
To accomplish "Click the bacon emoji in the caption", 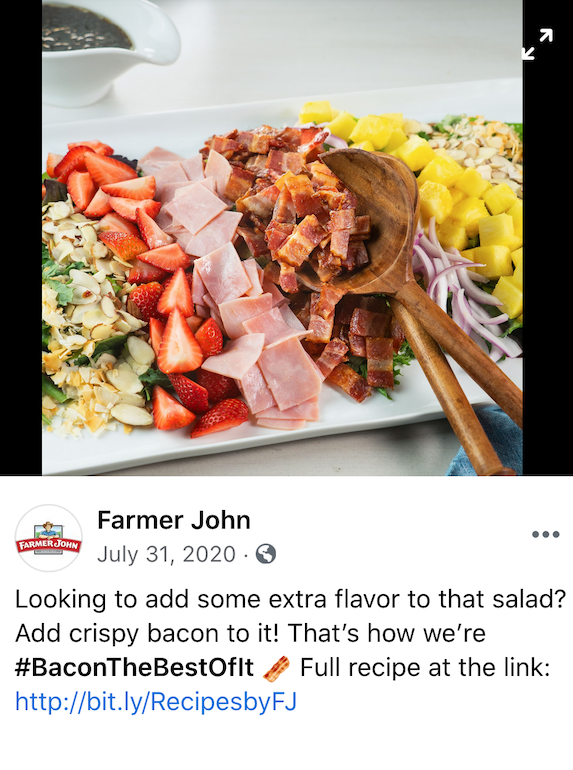I will [276, 668].
